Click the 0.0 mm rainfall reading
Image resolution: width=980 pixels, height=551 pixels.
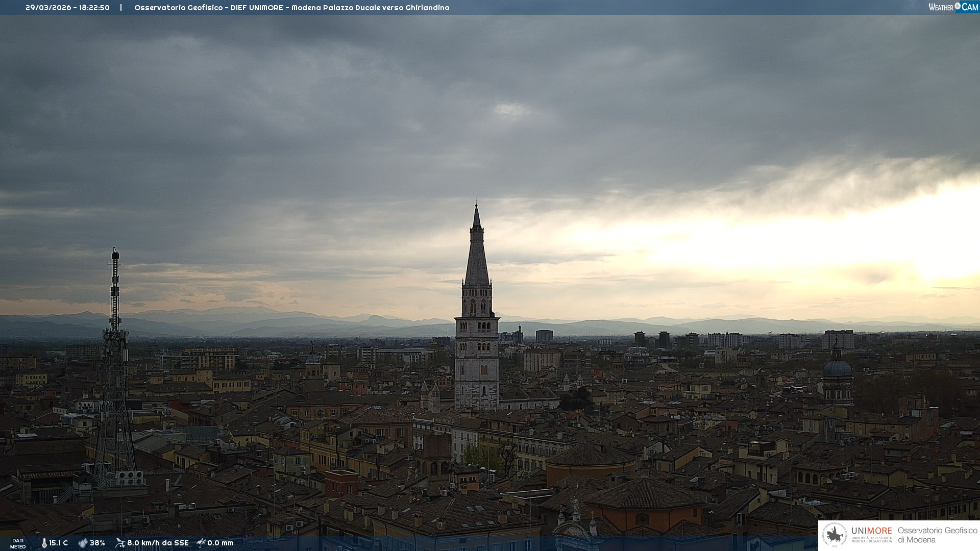click(220, 543)
